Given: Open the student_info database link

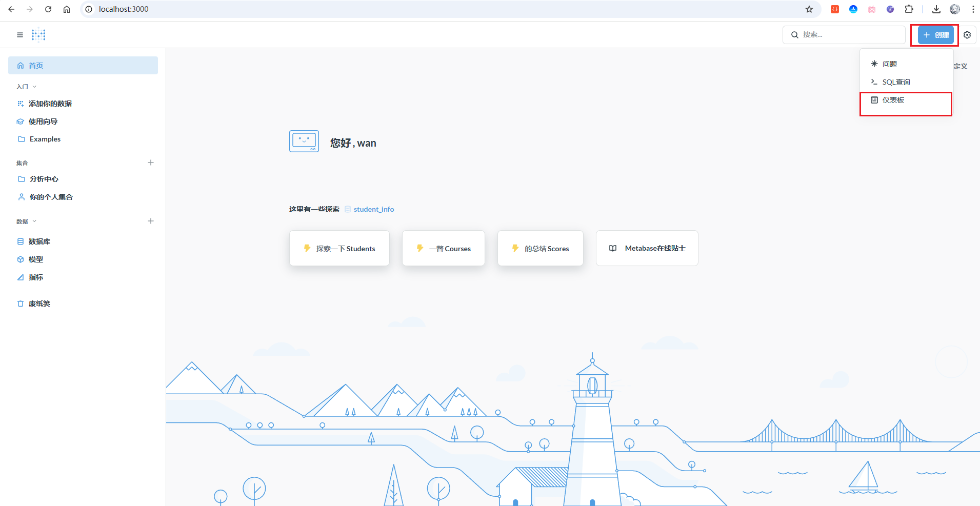Looking at the screenshot, I should (373, 209).
